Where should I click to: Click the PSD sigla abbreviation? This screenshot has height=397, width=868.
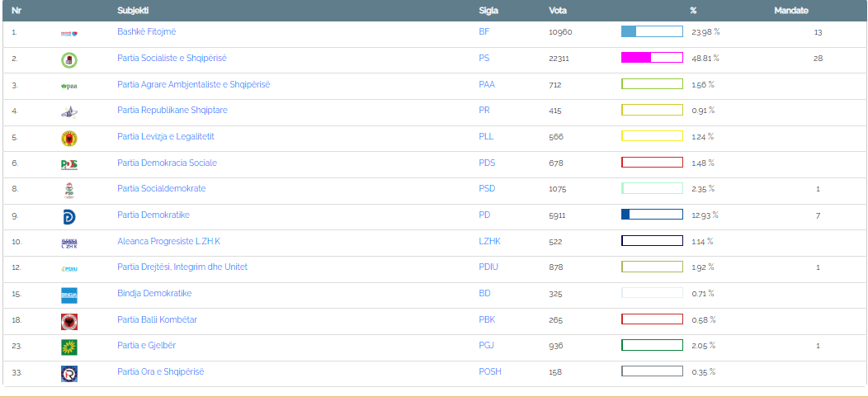(487, 188)
